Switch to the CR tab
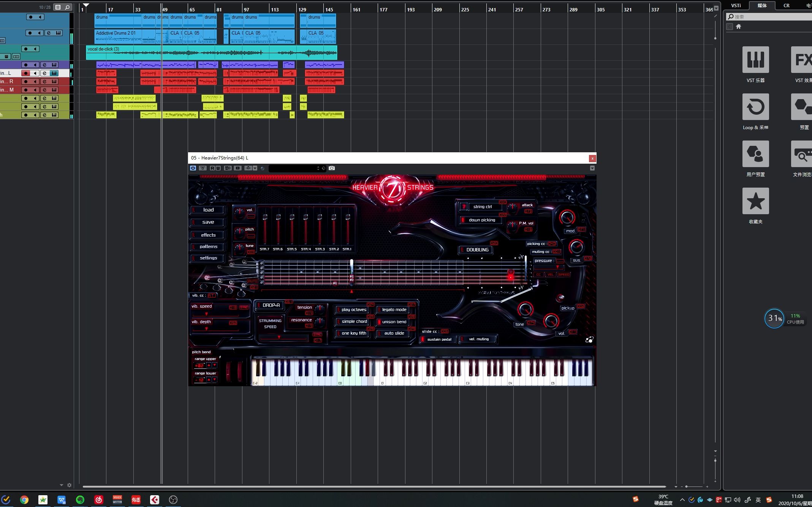This screenshot has width=812, height=507. click(786, 6)
